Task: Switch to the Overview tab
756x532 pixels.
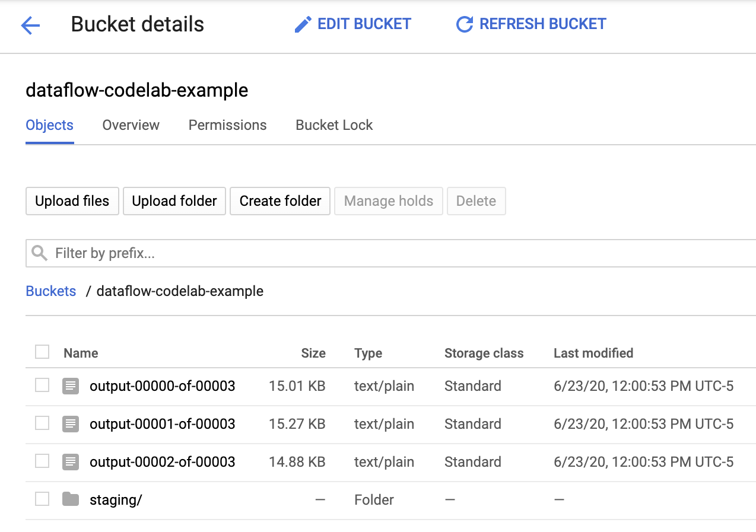Action: click(131, 125)
